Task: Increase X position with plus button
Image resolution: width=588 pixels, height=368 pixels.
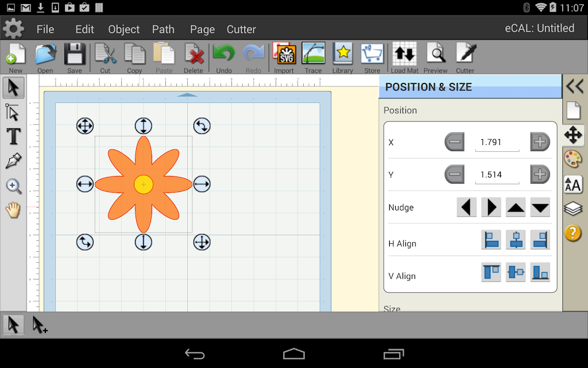Action: 540,142
